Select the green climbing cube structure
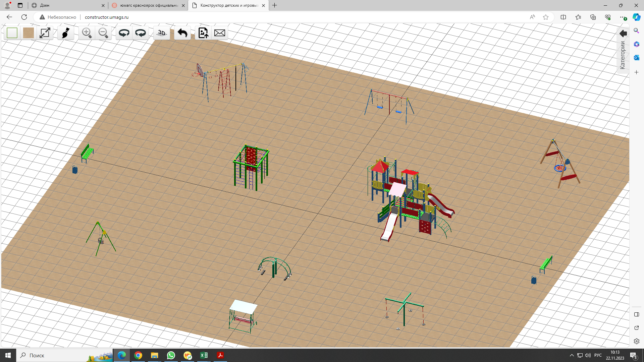This screenshot has width=644, height=362. 251,167
